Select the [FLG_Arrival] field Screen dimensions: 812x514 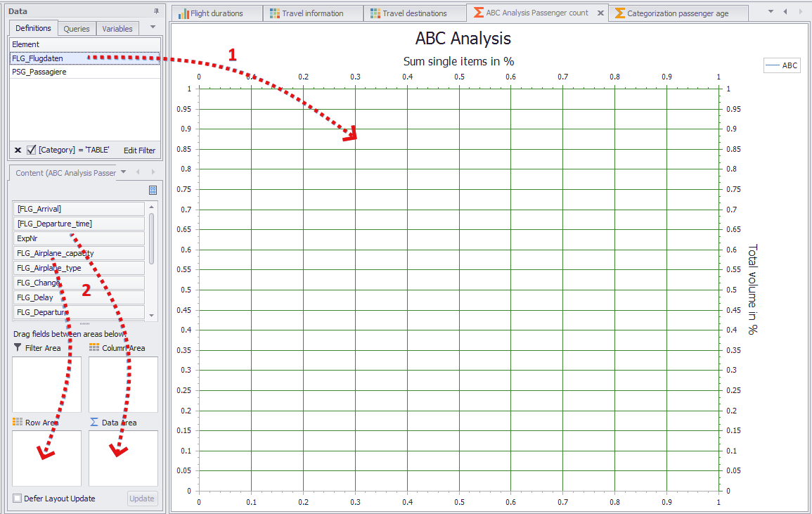pos(79,209)
